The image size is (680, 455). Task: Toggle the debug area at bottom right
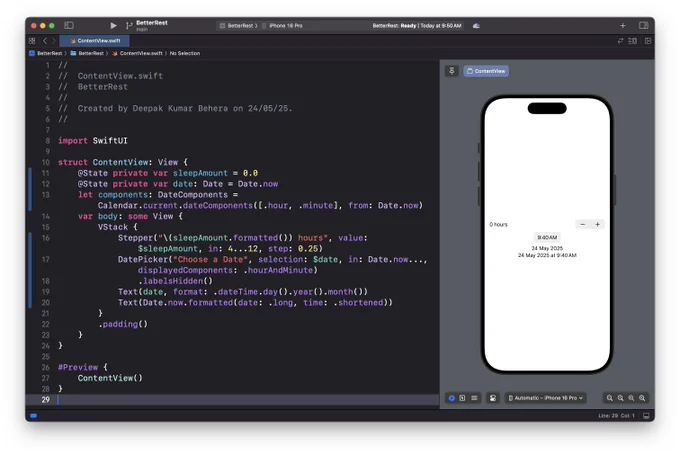[646, 416]
